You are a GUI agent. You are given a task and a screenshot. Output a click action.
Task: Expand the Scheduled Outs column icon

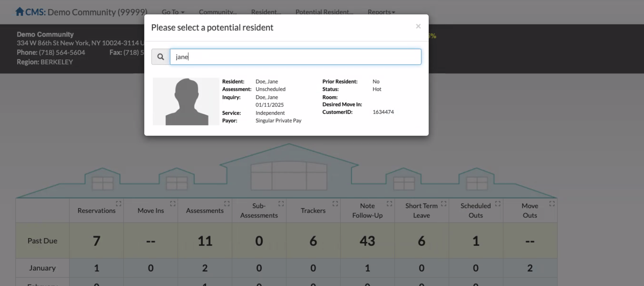coord(498,203)
